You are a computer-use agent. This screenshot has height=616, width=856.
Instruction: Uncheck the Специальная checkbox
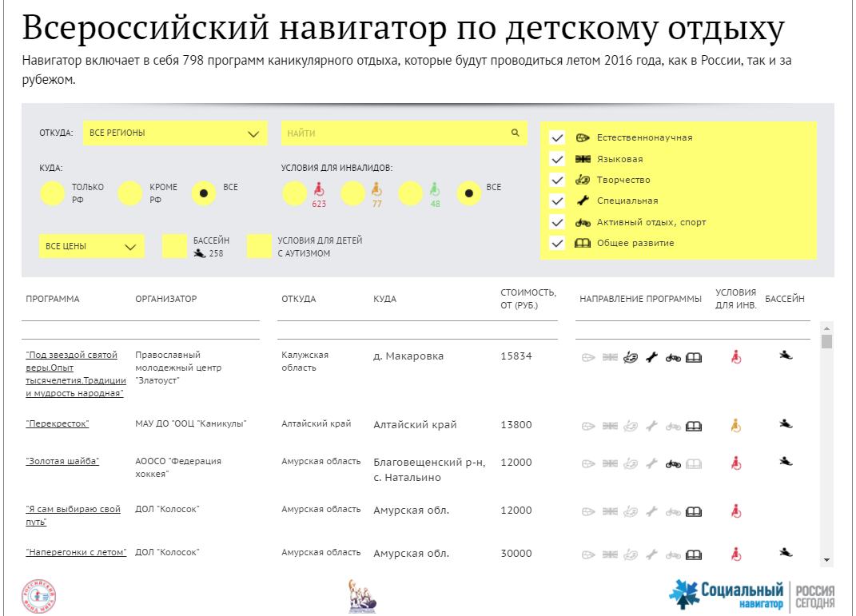[557, 201]
